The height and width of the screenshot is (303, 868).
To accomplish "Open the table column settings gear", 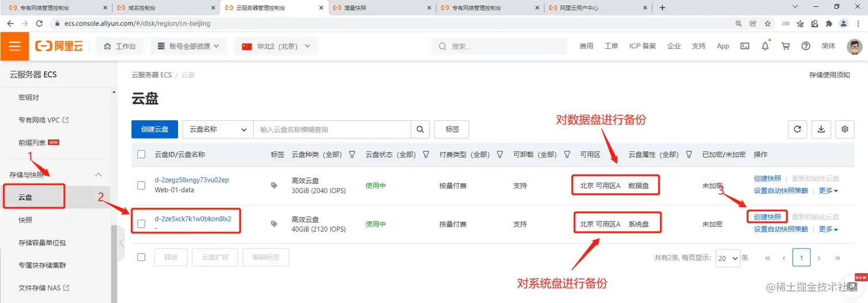I will pos(844,129).
